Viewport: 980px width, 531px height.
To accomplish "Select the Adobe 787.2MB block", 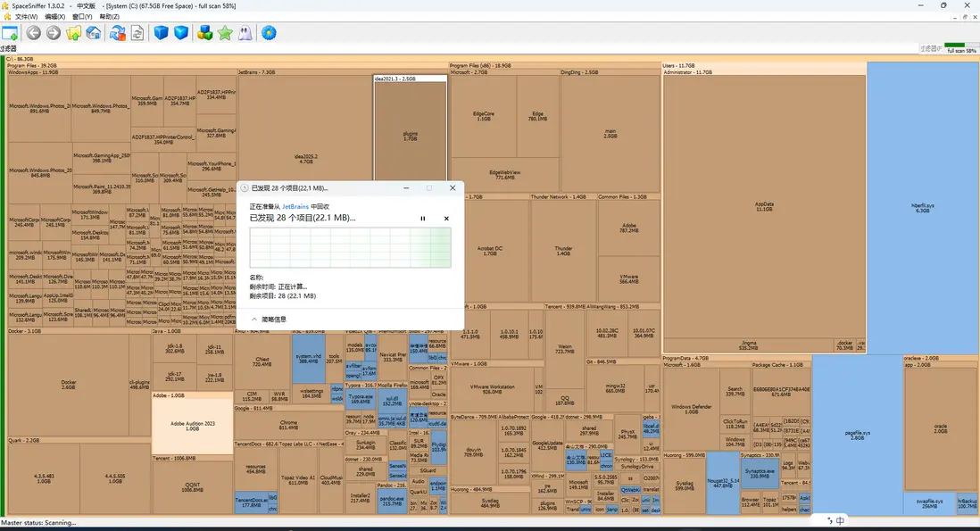I will (x=628, y=228).
